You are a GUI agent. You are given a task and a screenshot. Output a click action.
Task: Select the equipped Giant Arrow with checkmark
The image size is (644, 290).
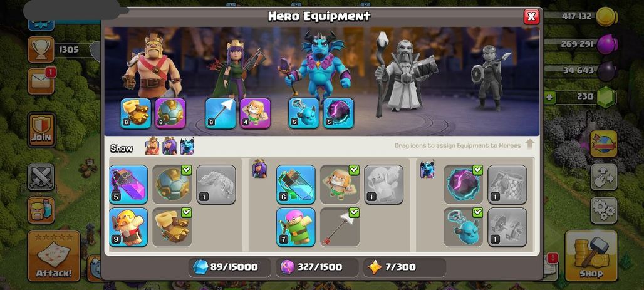pyautogui.click(x=340, y=227)
